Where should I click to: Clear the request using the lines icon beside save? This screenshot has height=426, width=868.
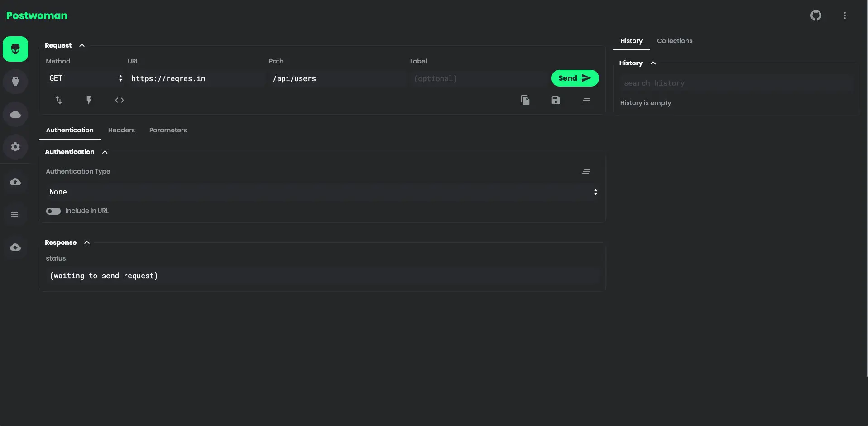tap(586, 100)
